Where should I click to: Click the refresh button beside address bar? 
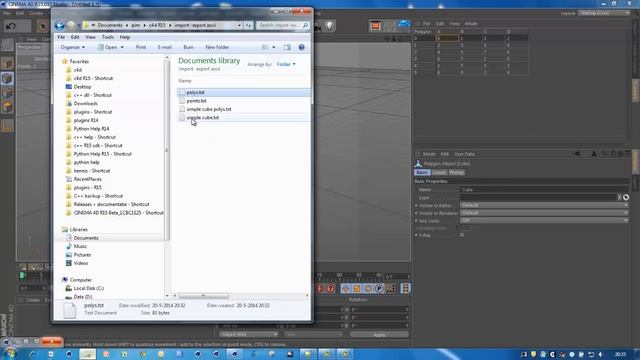pos(249,25)
